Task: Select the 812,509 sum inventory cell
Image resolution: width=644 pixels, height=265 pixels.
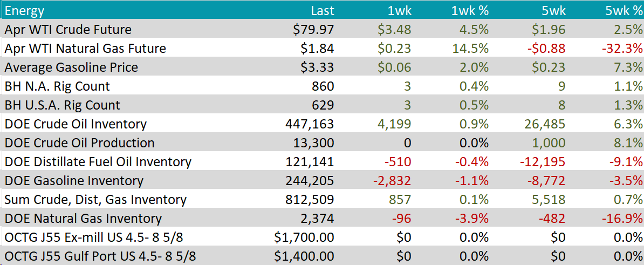Action: tap(310, 200)
